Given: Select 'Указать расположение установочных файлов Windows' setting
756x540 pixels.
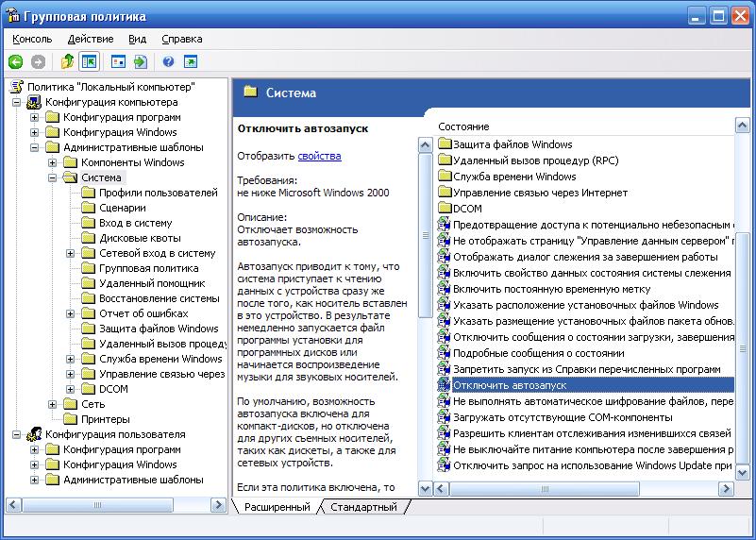Looking at the screenshot, I should [x=586, y=305].
